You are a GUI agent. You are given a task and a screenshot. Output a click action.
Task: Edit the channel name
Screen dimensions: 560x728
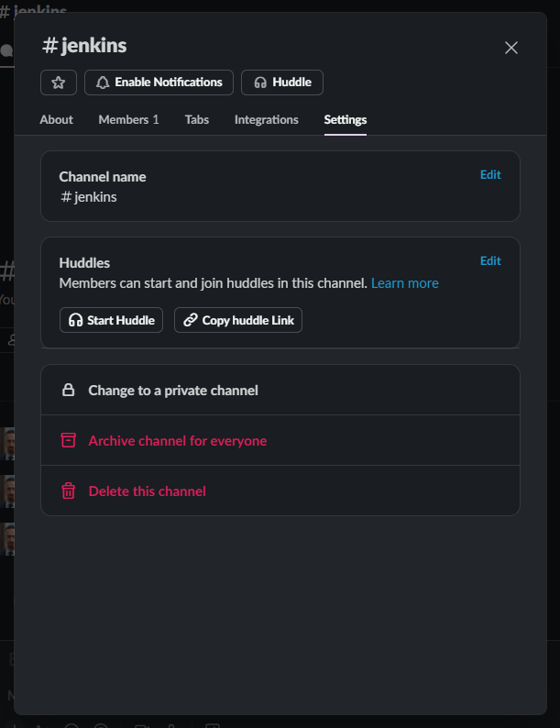pos(490,175)
